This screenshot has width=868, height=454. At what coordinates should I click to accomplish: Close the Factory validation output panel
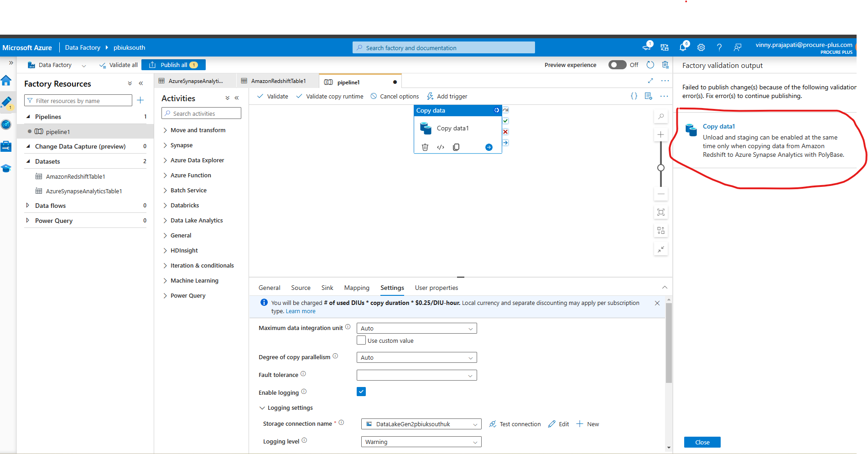702,442
